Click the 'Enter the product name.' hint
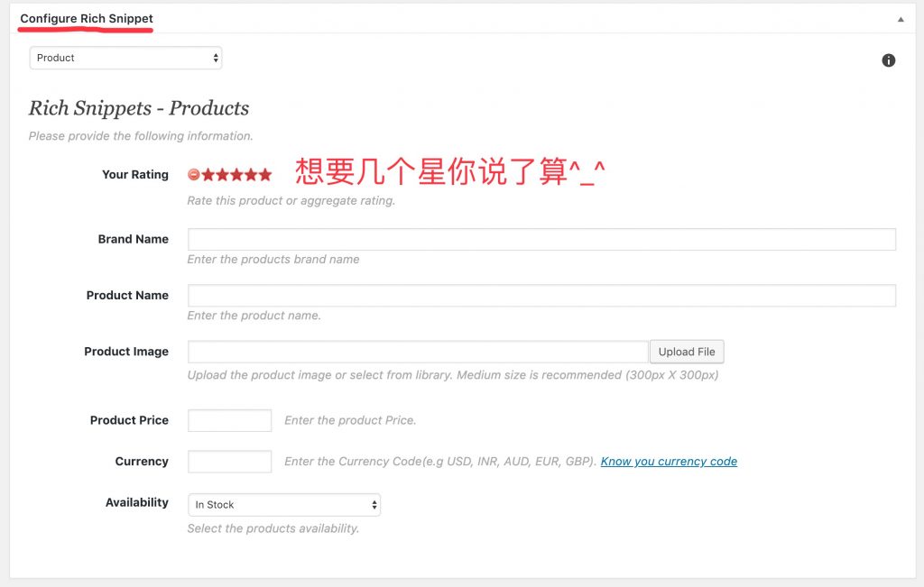 click(254, 316)
